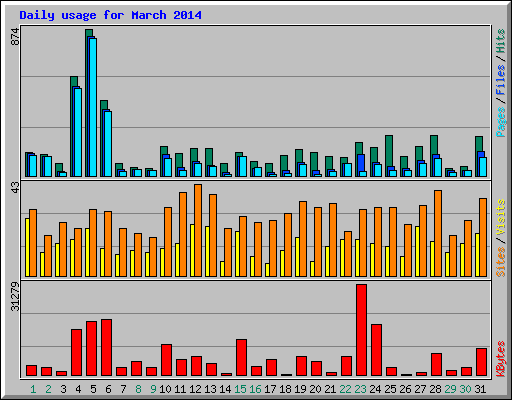The width and height of the screenshot is (512, 400).
Task: Click the blue 'Files' legend label
Action: [x=501, y=80]
